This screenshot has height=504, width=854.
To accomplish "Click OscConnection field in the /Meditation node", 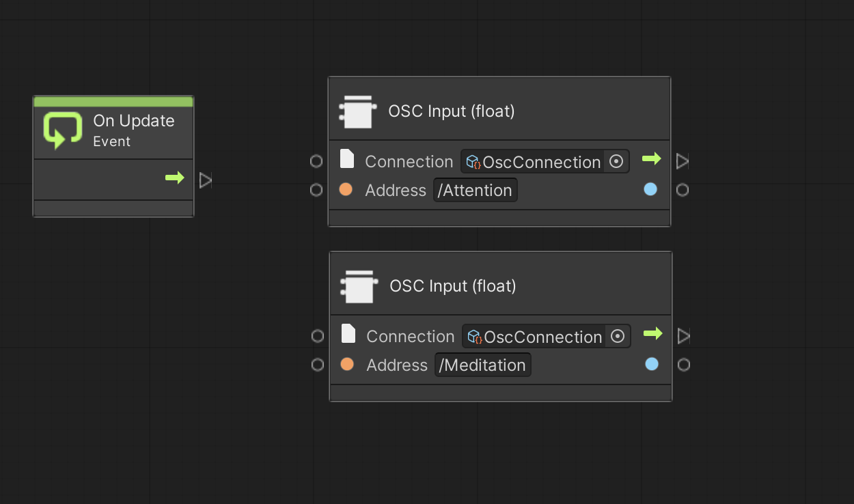I will point(534,337).
